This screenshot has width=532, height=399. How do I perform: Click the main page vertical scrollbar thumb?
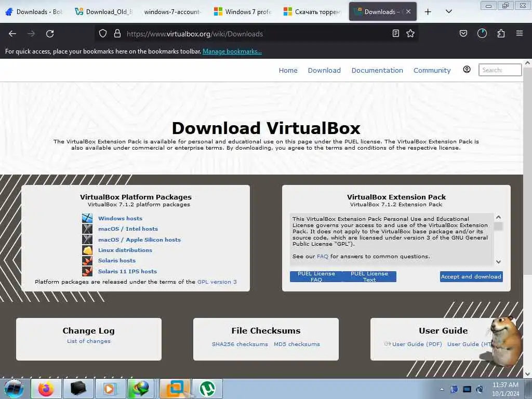[x=527, y=170]
